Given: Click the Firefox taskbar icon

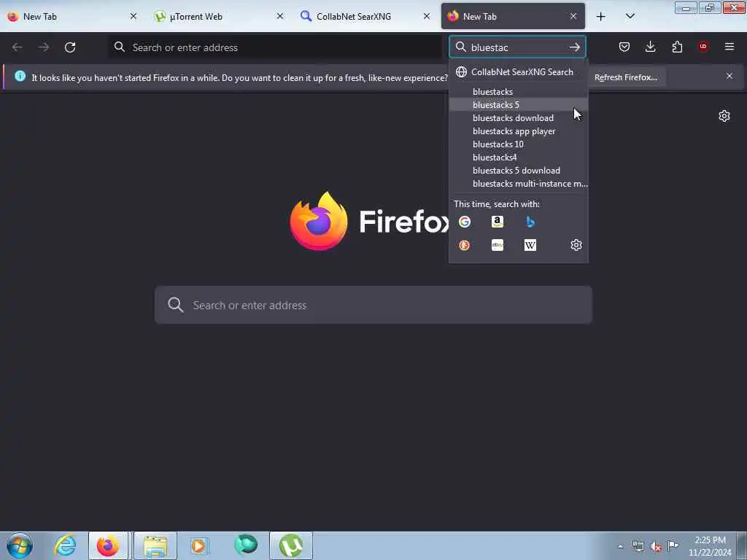Looking at the screenshot, I should [x=108, y=545].
